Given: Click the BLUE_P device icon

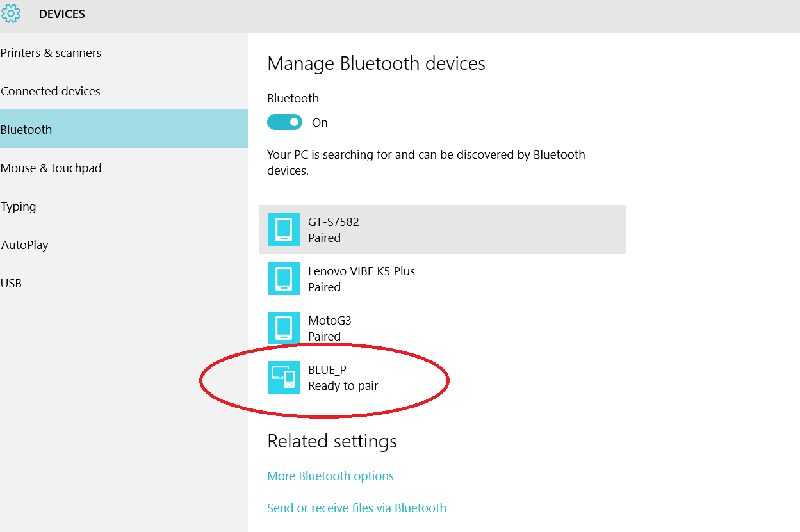Looking at the screenshot, I should [x=284, y=377].
